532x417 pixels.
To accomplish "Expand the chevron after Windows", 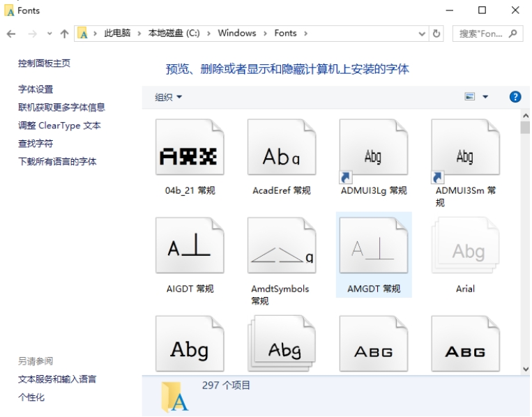I will (x=266, y=33).
